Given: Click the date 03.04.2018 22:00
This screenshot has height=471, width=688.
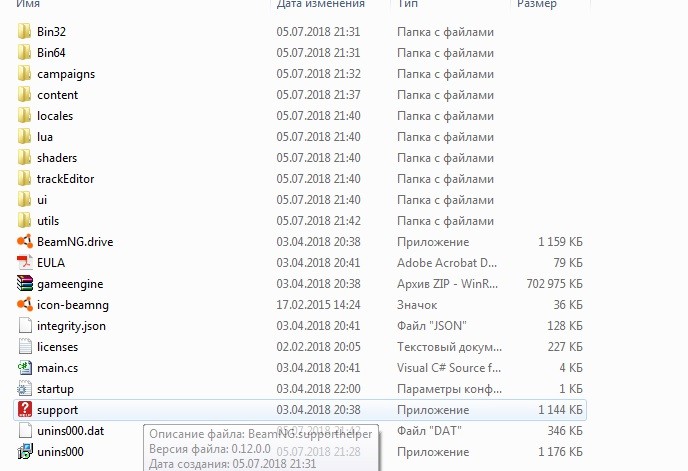Looking at the screenshot, I should tap(319, 389).
